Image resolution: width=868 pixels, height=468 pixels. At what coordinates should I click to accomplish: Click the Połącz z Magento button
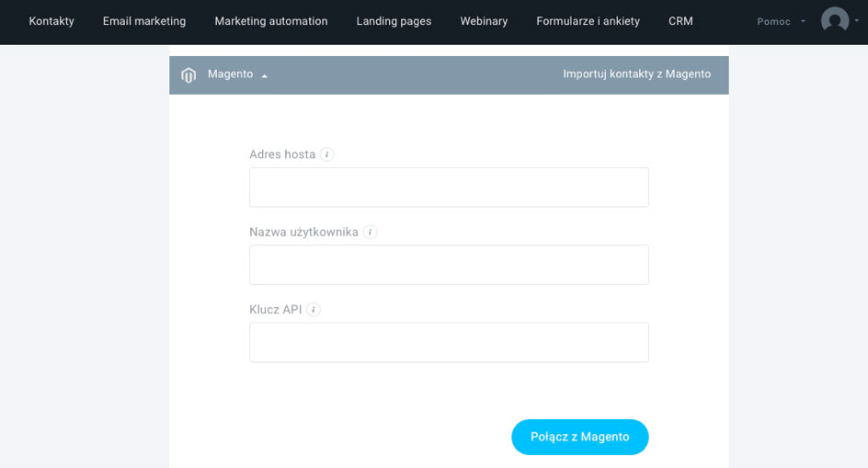coord(579,437)
